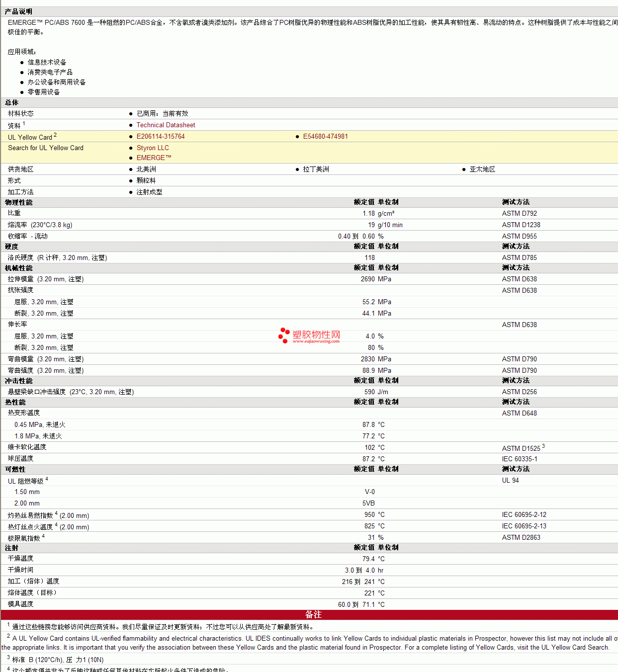
Task: Click the ASTM D2863 test method
Action: [x=521, y=538]
